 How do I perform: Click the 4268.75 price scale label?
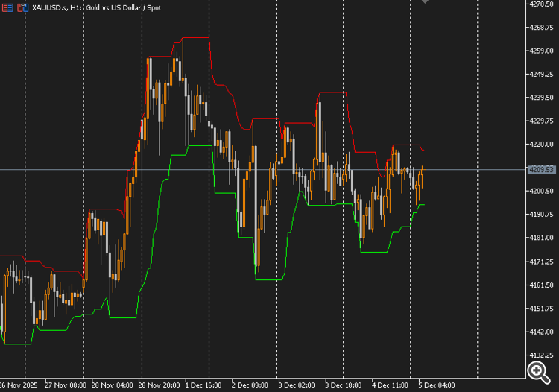[541, 28]
